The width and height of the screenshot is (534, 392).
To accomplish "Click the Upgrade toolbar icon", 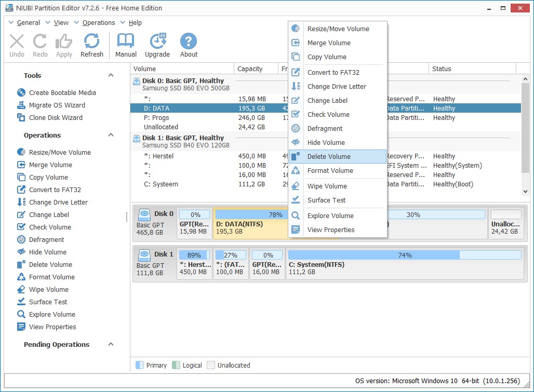I will (x=157, y=45).
